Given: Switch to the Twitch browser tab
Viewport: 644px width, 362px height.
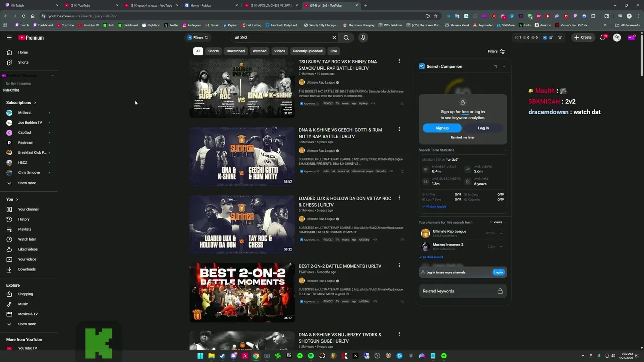Looking at the screenshot, I should click(x=30, y=5).
